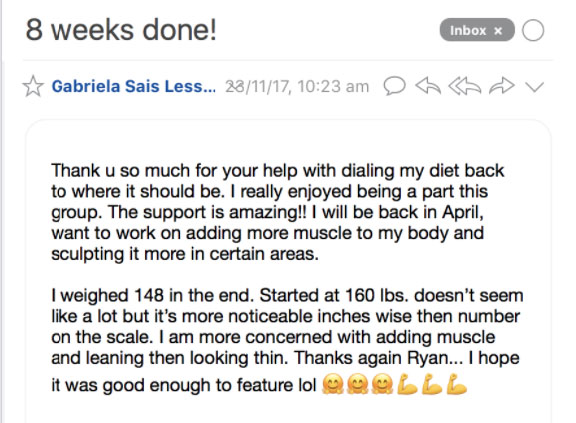576x423 pixels.
Task: Click the 10:23 am timestamp
Action: coord(333,87)
